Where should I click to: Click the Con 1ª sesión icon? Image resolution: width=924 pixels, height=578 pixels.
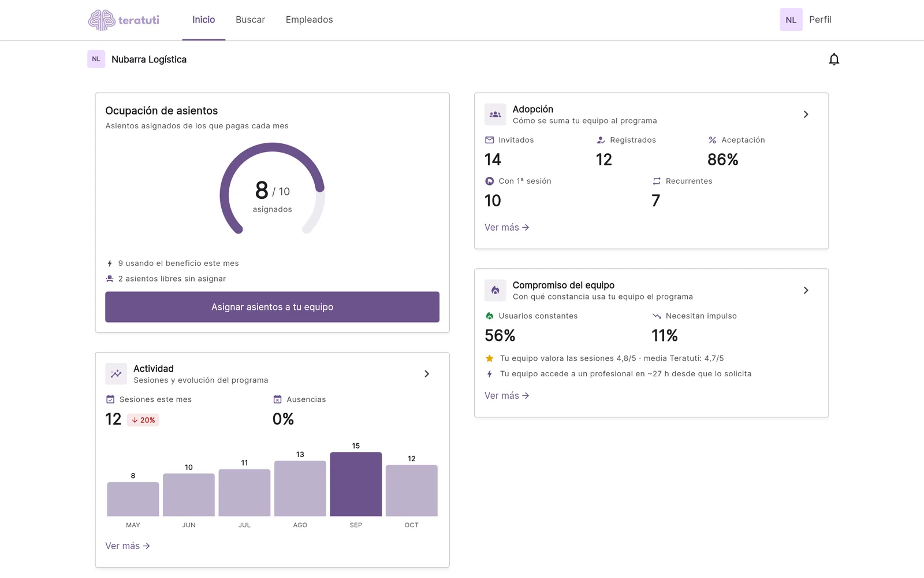(489, 181)
